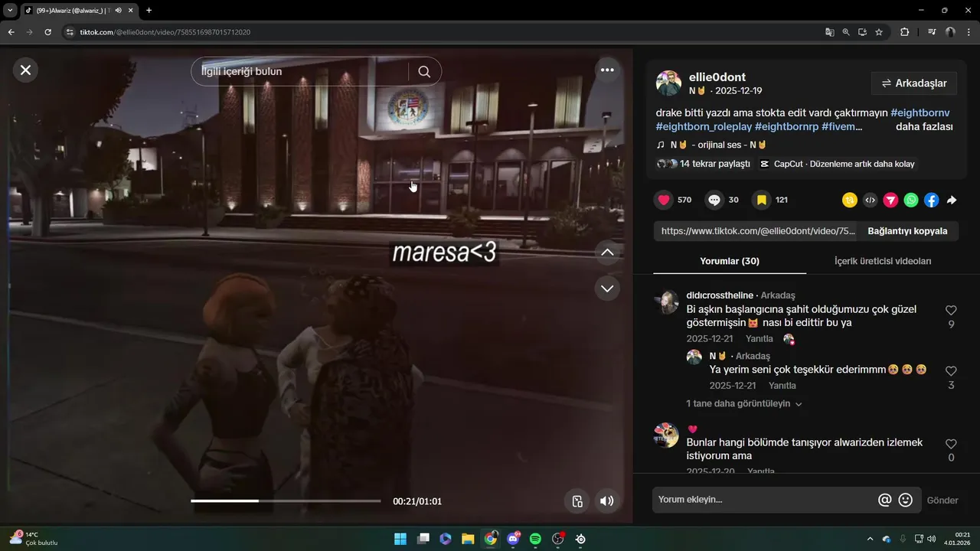Screen dimensions: 980x551
Task: Open Chrome extensions puzzle icon
Action: pyautogui.click(x=905, y=32)
